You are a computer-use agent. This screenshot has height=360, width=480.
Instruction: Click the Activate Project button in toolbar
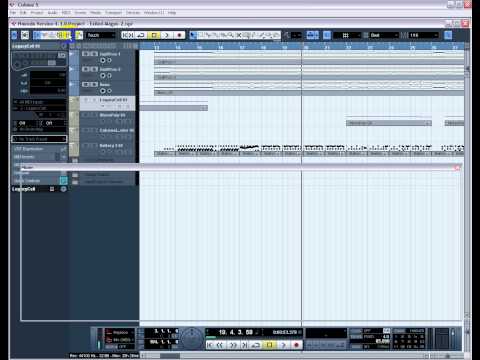pos(14,35)
